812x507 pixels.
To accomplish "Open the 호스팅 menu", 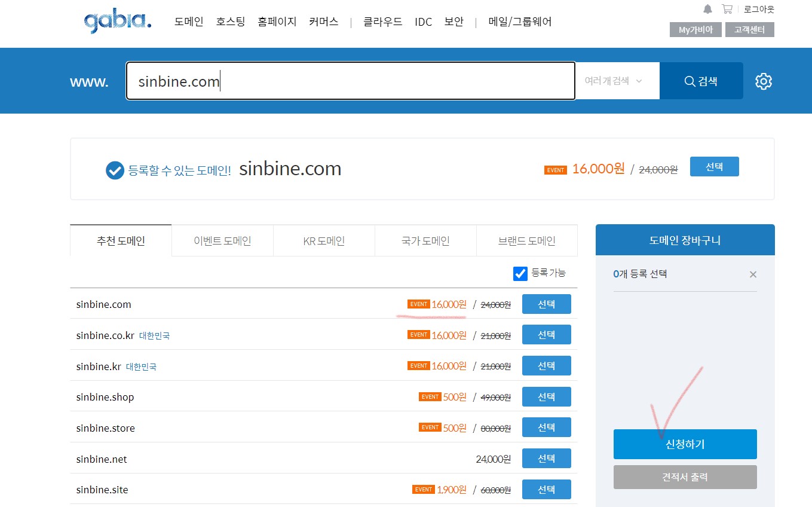I will 231,22.
